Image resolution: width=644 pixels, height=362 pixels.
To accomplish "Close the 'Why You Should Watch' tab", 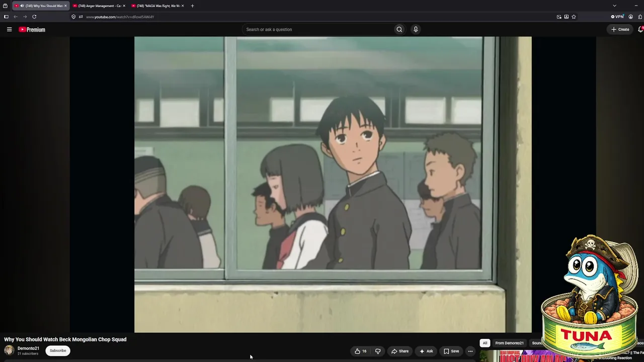I will (65, 6).
